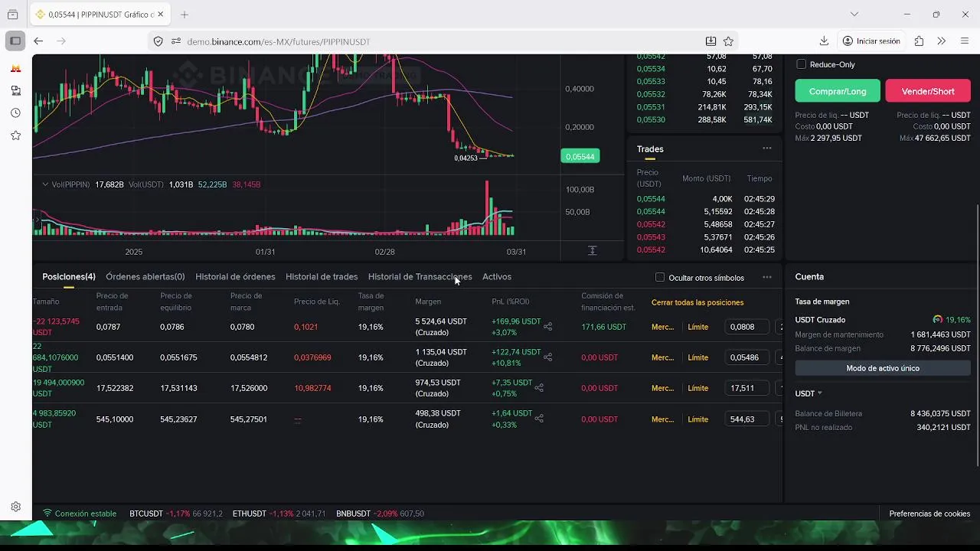Open the Historial de Transacciones tab

pyautogui.click(x=420, y=276)
